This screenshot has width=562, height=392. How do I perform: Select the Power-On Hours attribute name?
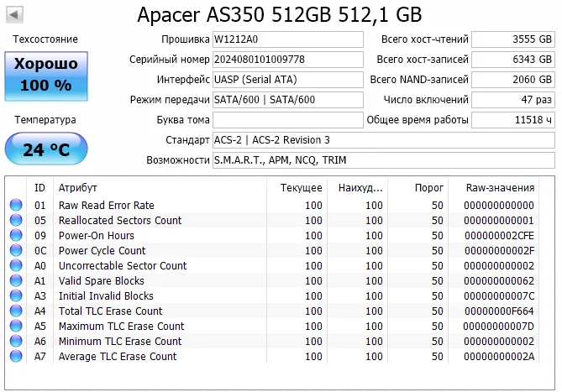tap(97, 236)
